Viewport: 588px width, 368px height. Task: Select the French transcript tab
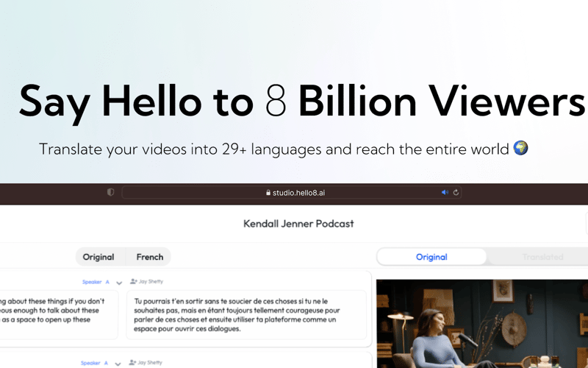click(x=150, y=257)
